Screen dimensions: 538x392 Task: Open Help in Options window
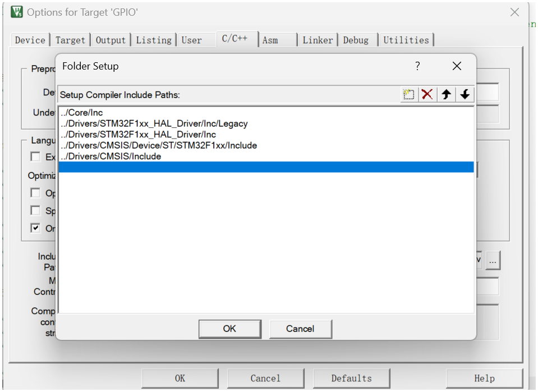click(485, 379)
